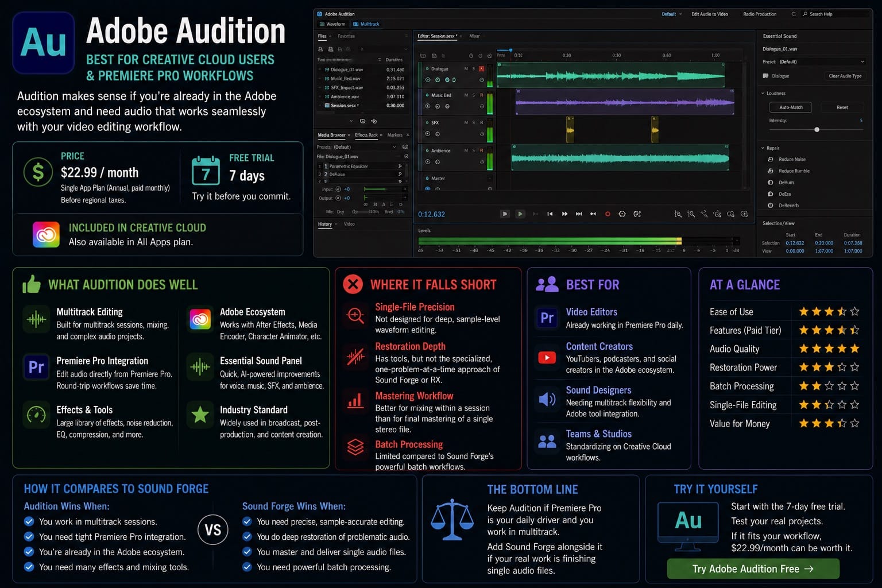Open the Mixer tab
The height and width of the screenshot is (588, 882).
coord(474,36)
